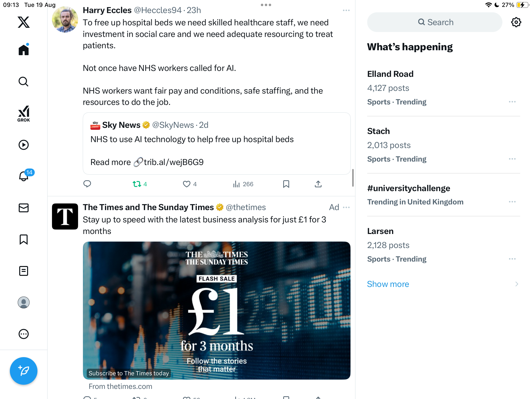Toggle like on Harry Eccles' post
Image resolution: width=532 pixels, height=399 pixels.
pos(187,184)
